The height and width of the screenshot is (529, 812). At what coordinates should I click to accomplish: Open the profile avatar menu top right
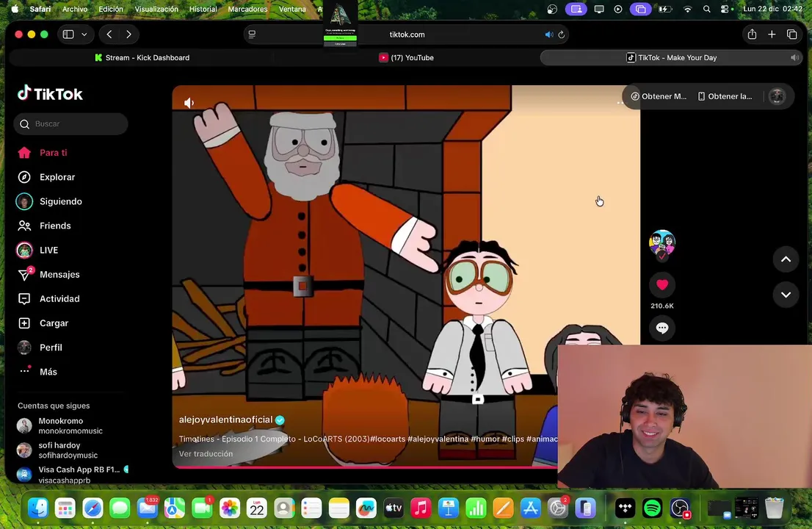click(x=776, y=96)
